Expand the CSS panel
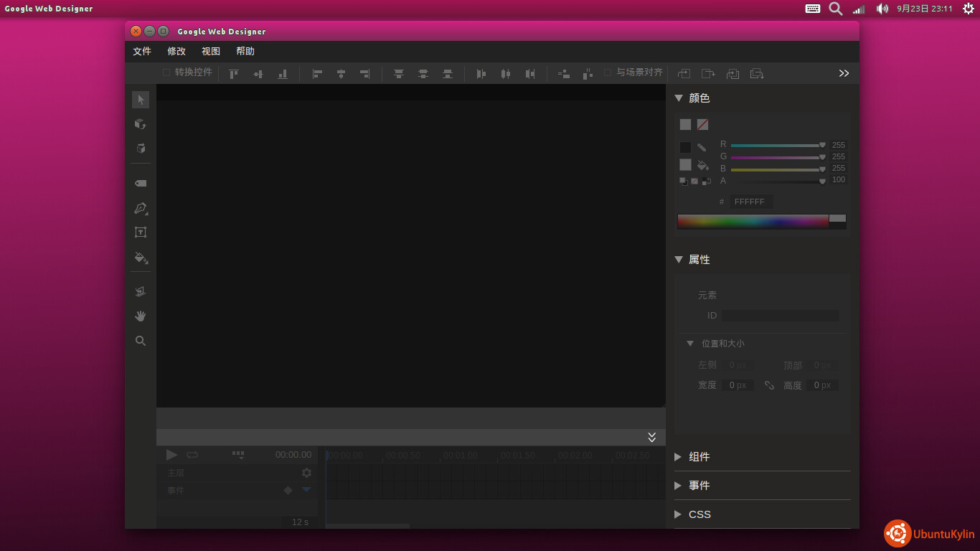The height and width of the screenshot is (551, 980). point(679,514)
